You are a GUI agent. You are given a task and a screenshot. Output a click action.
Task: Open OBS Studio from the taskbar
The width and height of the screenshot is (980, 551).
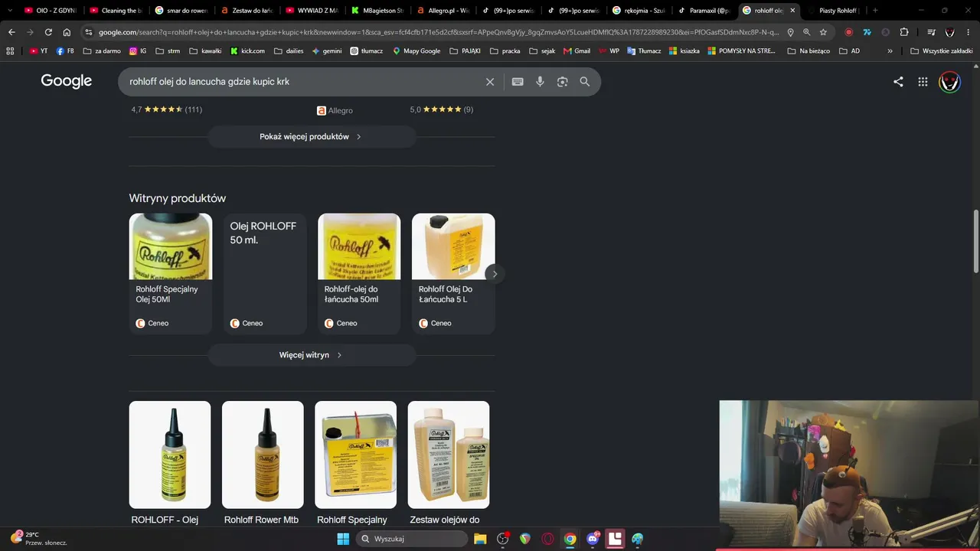pos(503,539)
